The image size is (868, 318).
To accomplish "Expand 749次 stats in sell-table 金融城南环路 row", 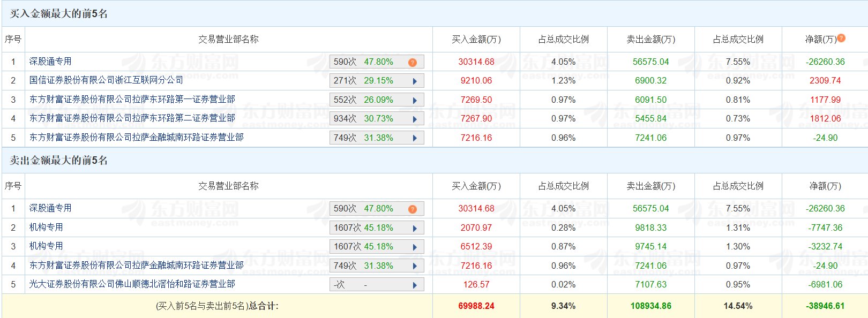I will click(x=415, y=267).
